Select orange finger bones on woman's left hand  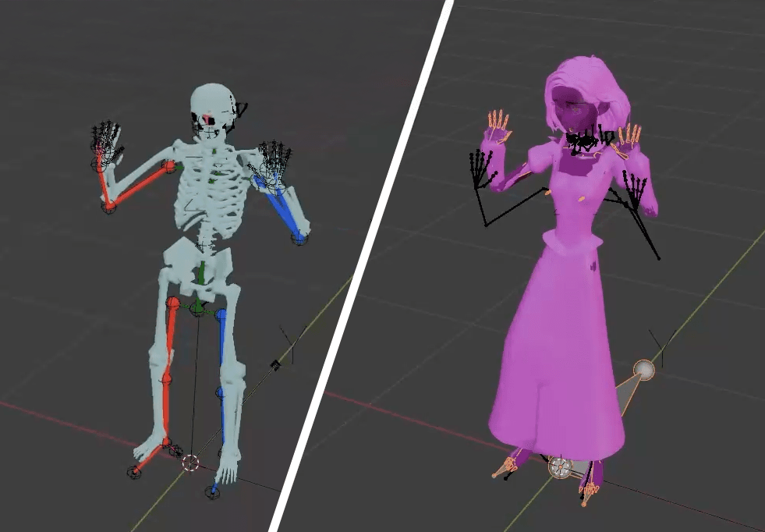pyautogui.click(x=629, y=137)
